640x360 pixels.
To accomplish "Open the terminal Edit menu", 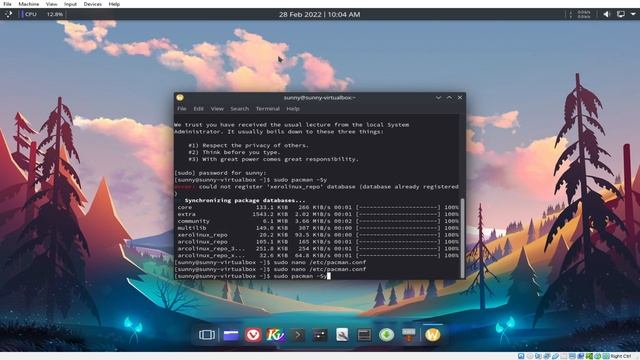I will (x=198, y=109).
